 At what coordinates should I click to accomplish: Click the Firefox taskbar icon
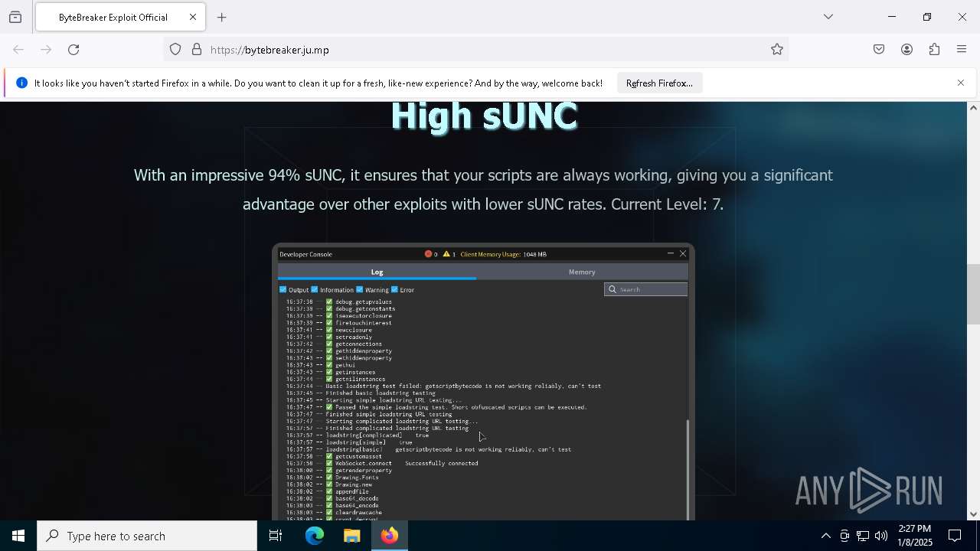point(390,536)
